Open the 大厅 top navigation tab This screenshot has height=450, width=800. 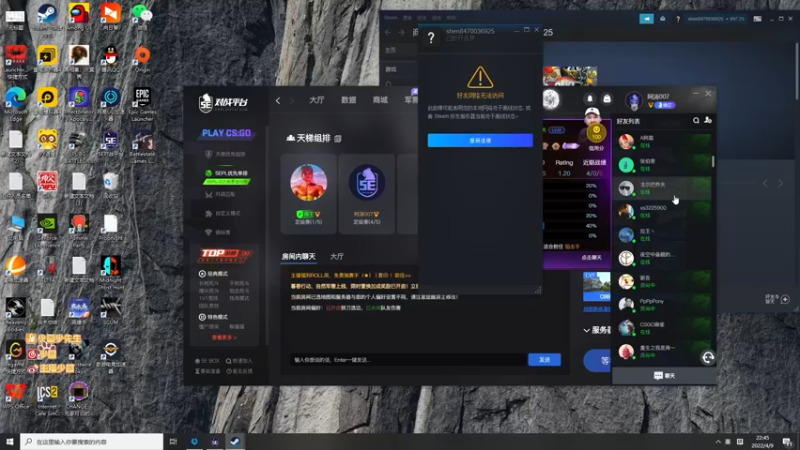click(316, 100)
